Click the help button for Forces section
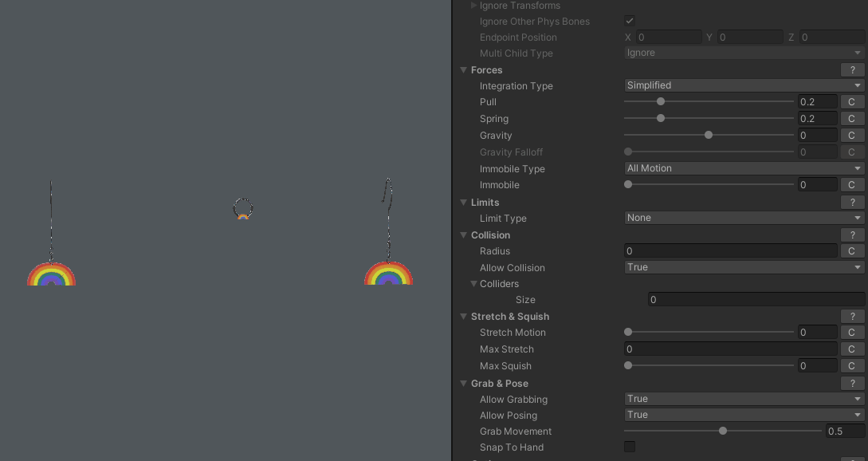Image resolution: width=868 pixels, height=461 pixels. click(852, 70)
